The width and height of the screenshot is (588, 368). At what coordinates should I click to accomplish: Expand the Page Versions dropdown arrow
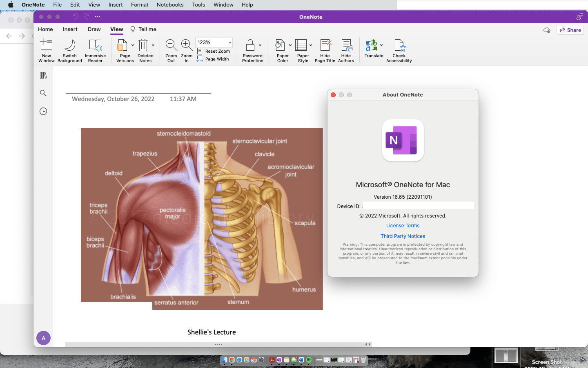133,45
